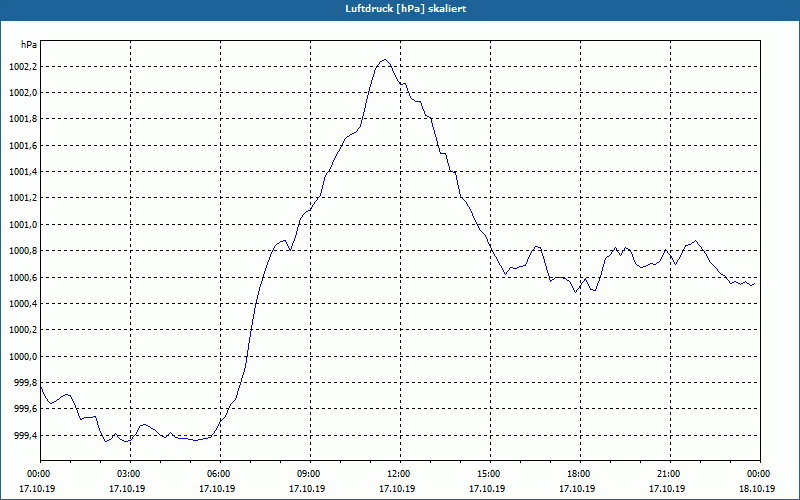Select the 17.10.19 date under 18:00
Viewport: 800px width, 500px height.
578,488
